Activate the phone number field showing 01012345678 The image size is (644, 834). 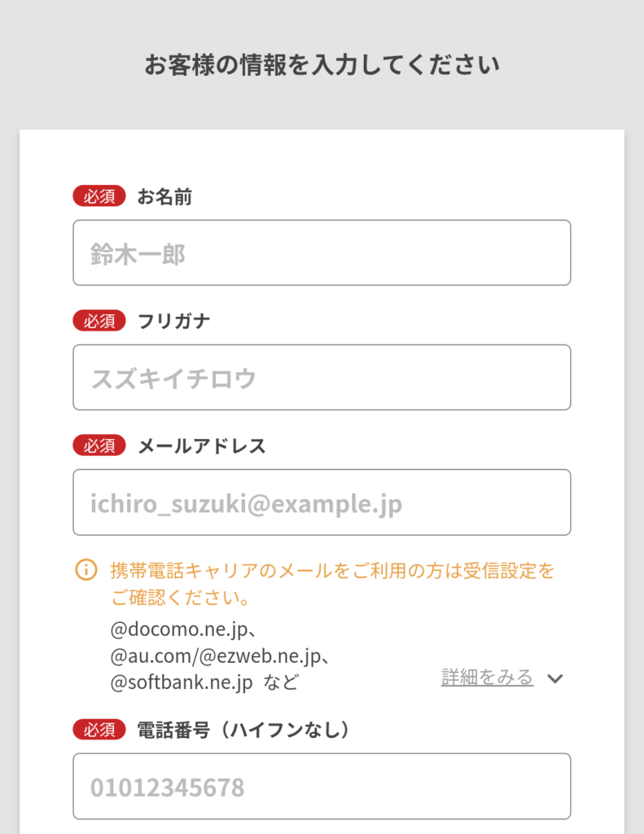point(322,787)
